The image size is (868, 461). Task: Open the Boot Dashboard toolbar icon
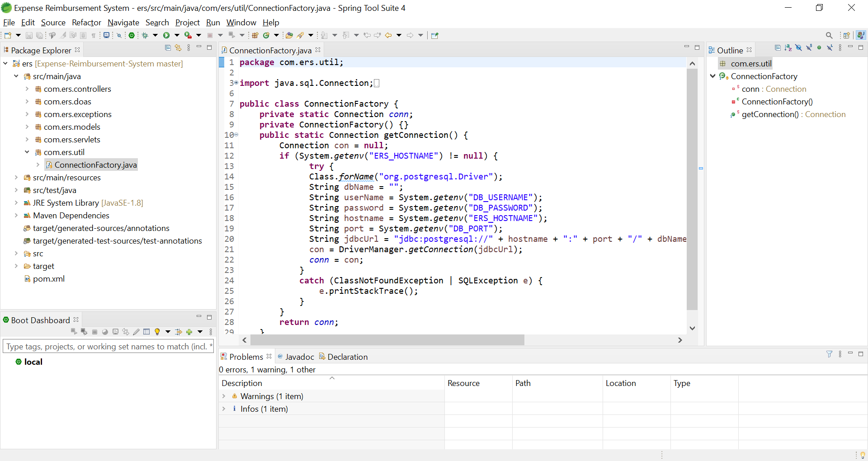132,35
